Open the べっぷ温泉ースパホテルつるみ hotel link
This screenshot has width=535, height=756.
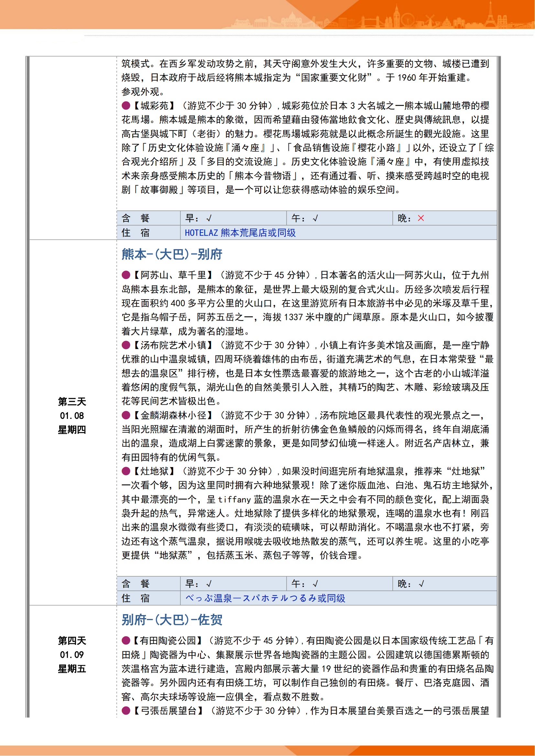(265, 598)
